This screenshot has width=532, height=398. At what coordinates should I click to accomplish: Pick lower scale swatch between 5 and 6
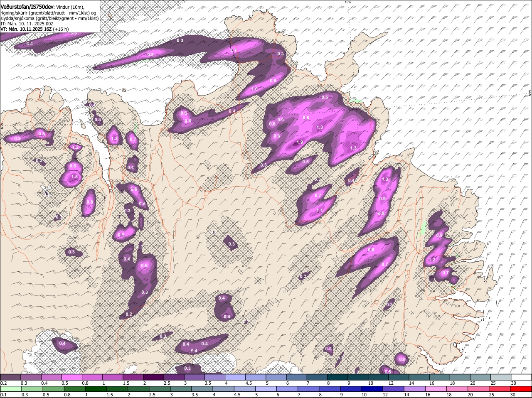click(x=266, y=389)
